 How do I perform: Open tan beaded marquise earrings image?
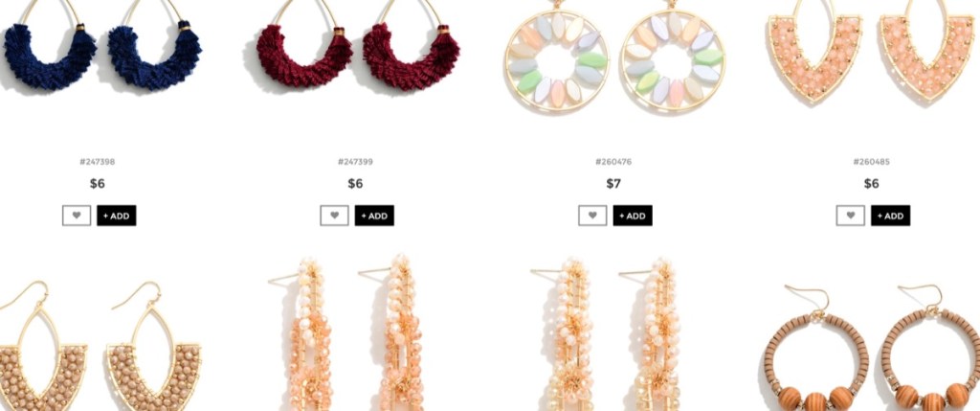(x=100, y=346)
